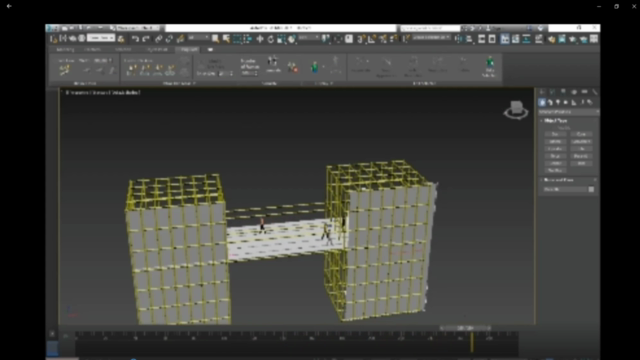Click the Create Flow icon in Populate ribbon

[64, 70]
